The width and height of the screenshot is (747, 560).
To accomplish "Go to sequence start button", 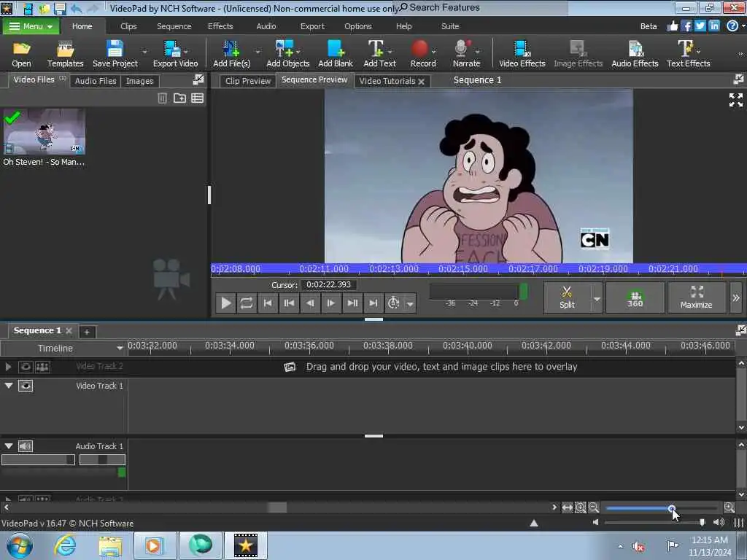I will point(268,303).
